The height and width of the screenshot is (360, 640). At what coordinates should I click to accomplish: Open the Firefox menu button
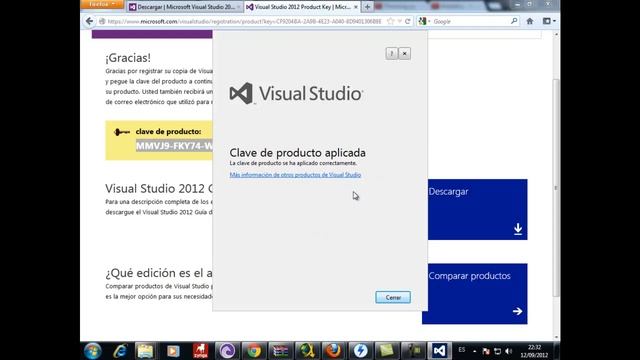pos(102,4)
